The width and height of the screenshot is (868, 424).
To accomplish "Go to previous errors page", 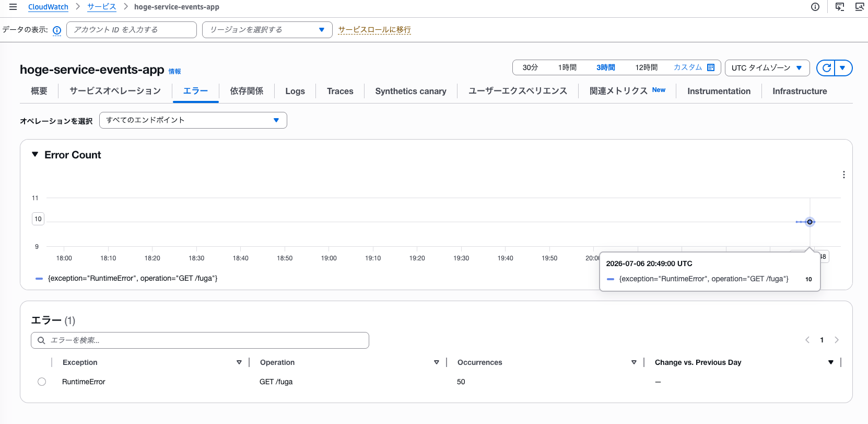I will tap(807, 340).
